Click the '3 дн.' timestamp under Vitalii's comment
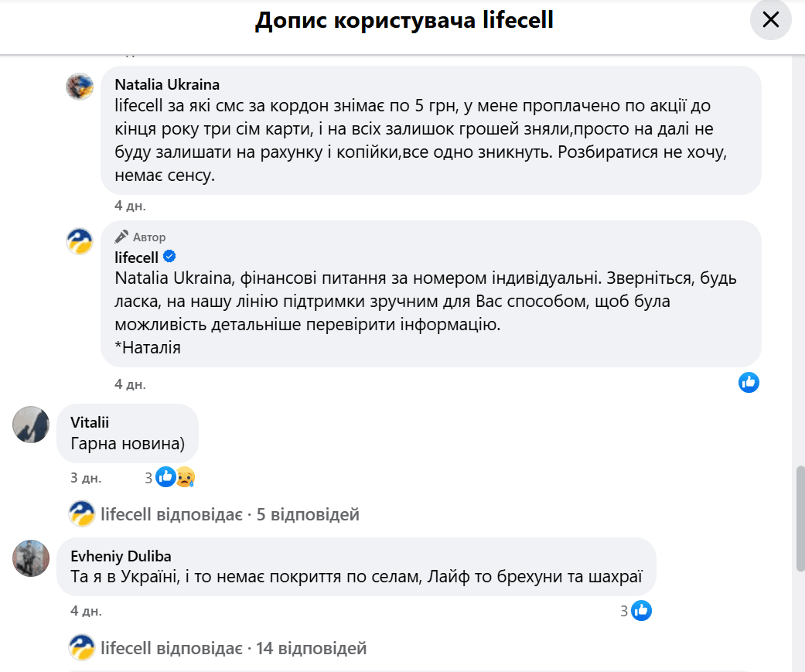Screen dimensions: 805x672 point(86,478)
